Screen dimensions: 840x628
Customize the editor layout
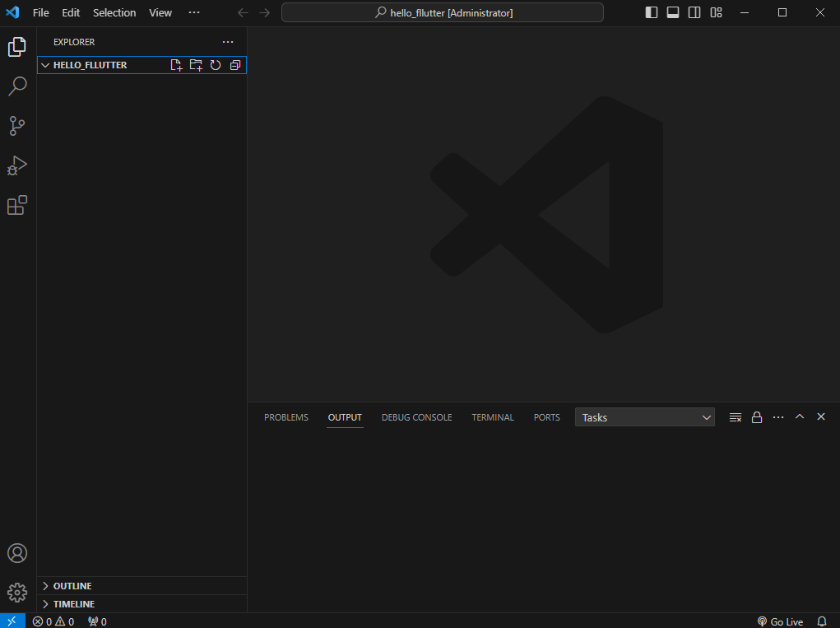(x=717, y=13)
